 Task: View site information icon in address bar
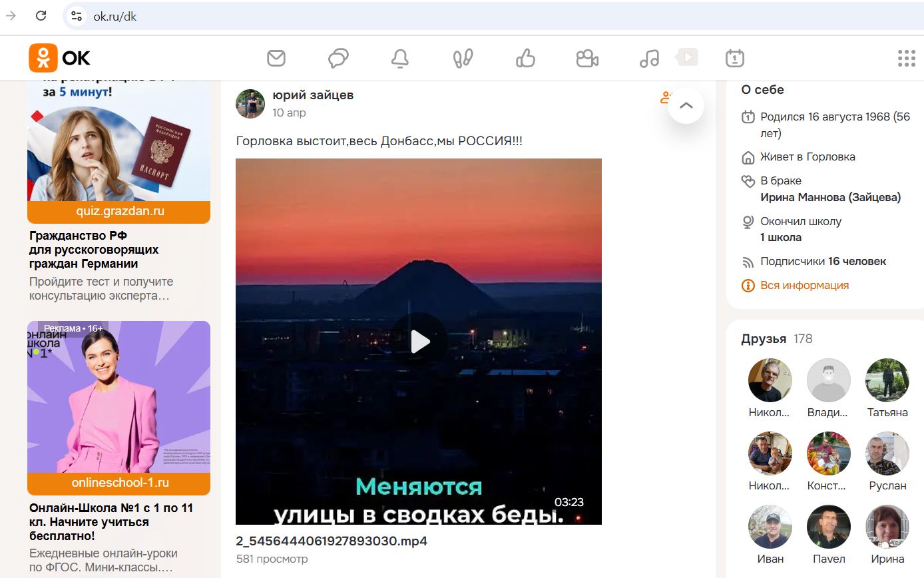pyautogui.click(x=77, y=16)
